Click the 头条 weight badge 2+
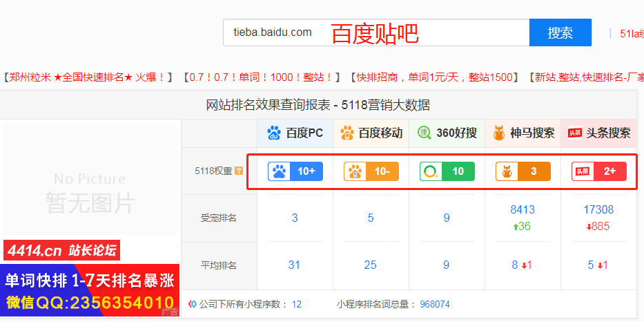The height and width of the screenshot is (322, 644). [599, 171]
